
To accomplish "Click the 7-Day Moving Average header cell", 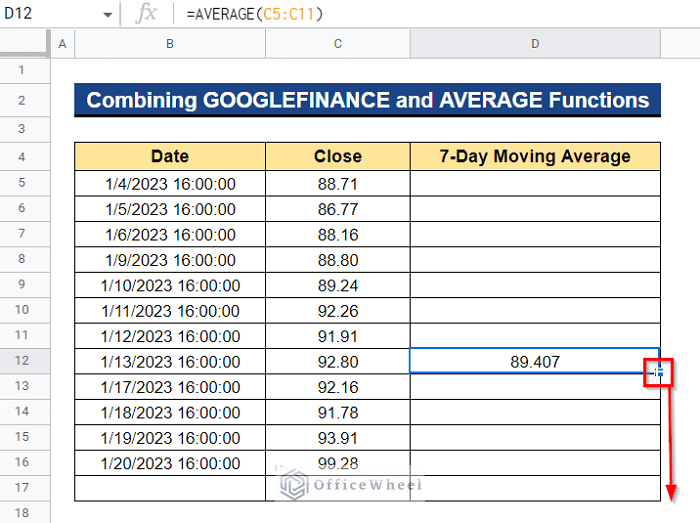I will [535, 157].
